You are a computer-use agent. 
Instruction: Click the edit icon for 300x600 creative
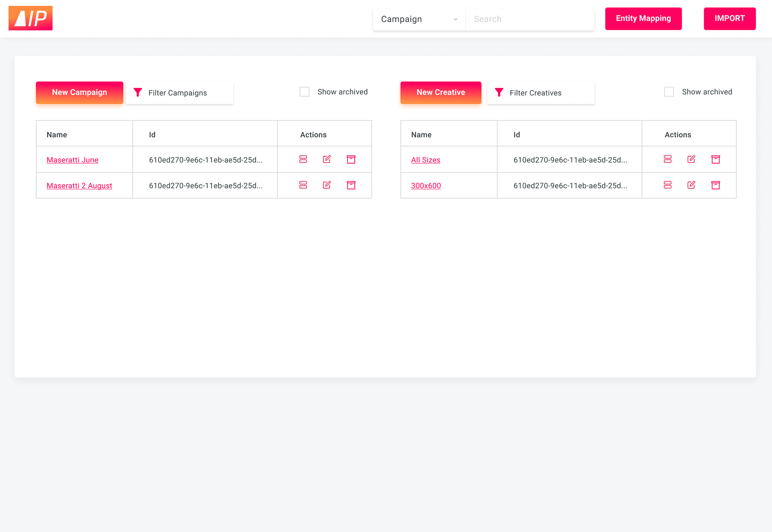(691, 185)
